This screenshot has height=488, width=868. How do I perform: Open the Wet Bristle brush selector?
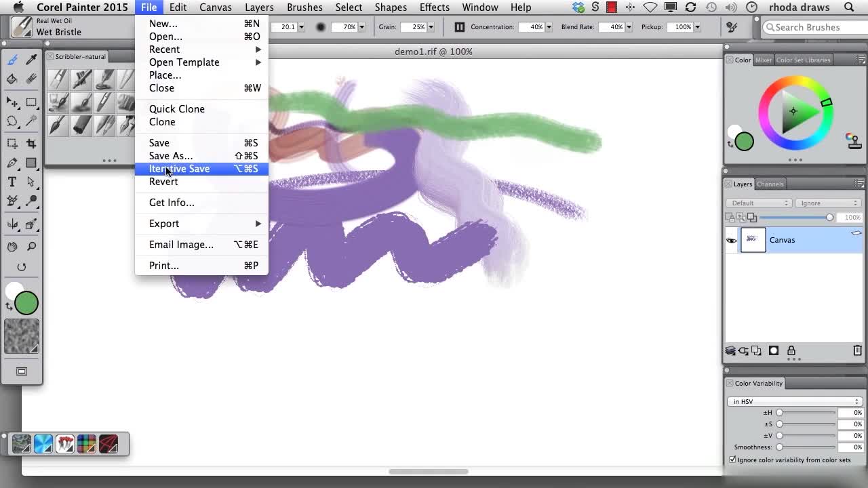[x=22, y=27]
